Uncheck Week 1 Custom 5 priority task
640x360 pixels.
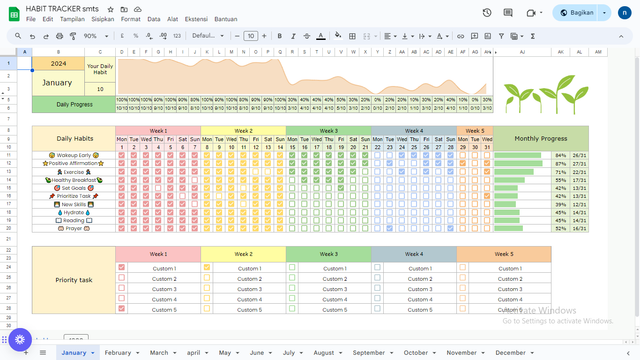[122, 309]
